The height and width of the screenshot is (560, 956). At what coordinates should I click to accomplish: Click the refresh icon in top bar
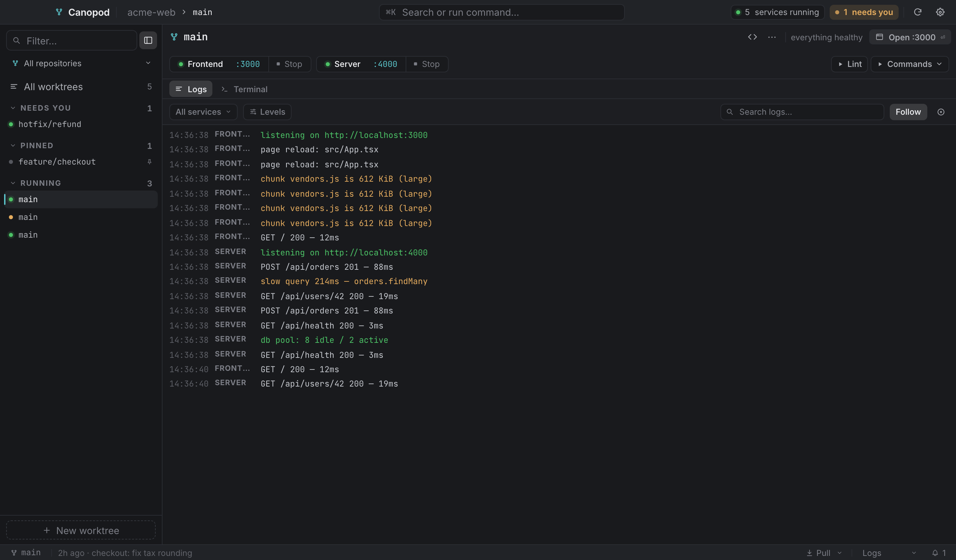(917, 12)
